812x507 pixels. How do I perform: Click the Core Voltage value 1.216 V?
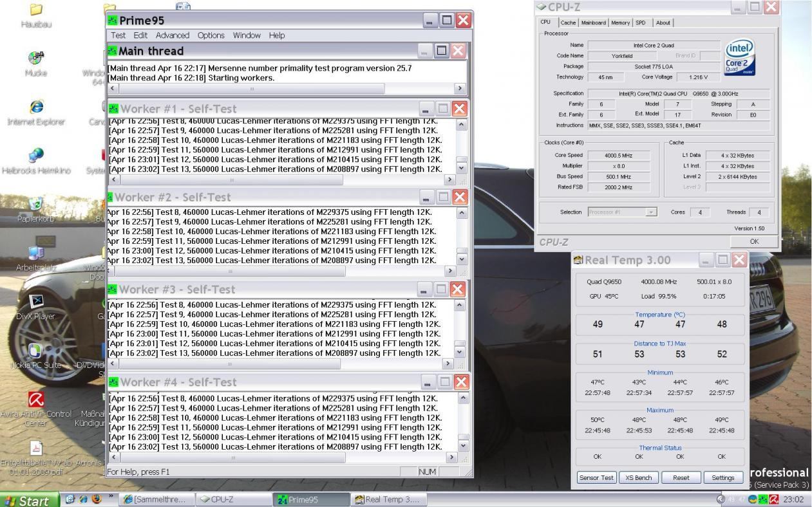point(697,77)
